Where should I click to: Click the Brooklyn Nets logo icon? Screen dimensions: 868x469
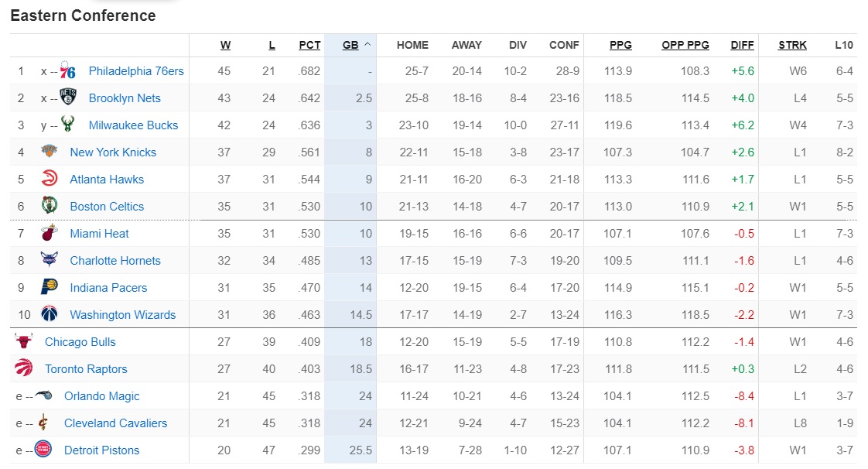click(68, 98)
